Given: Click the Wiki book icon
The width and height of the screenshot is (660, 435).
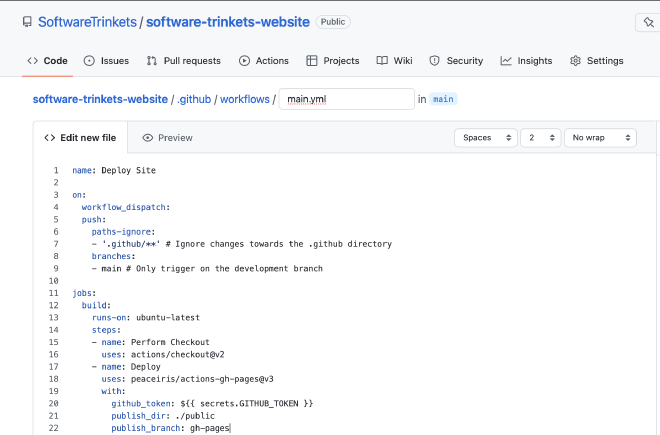Looking at the screenshot, I should pyautogui.click(x=382, y=61).
